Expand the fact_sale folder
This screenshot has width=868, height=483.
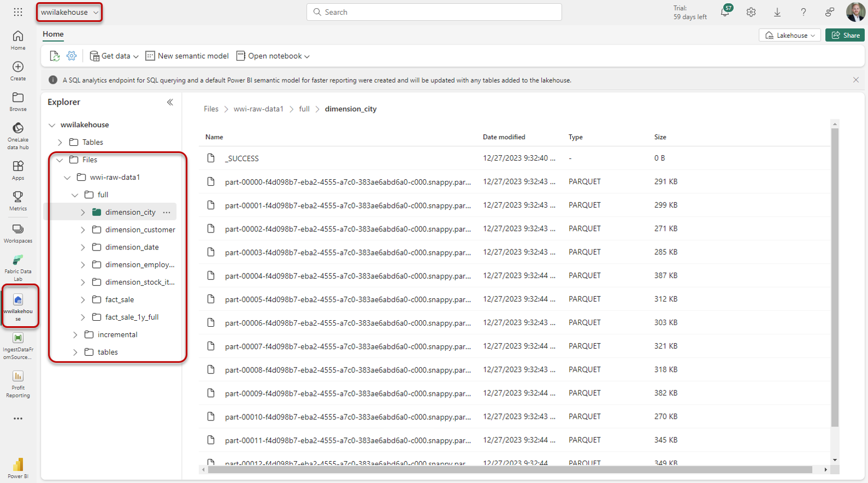coord(83,300)
